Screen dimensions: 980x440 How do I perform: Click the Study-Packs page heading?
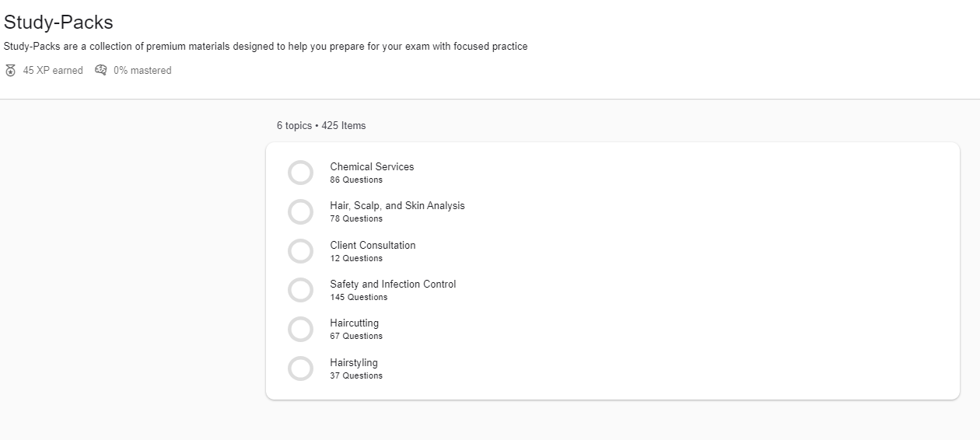coord(58,23)
